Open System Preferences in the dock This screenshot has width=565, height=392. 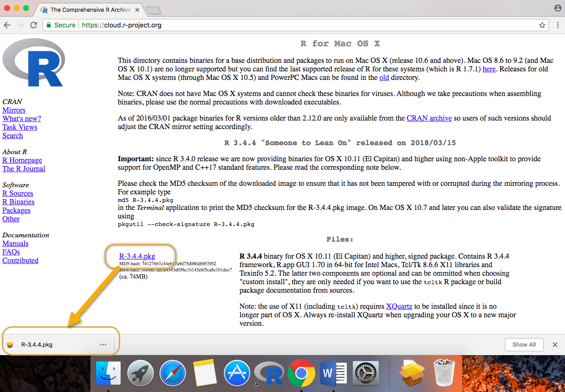(x=365, y=373)
